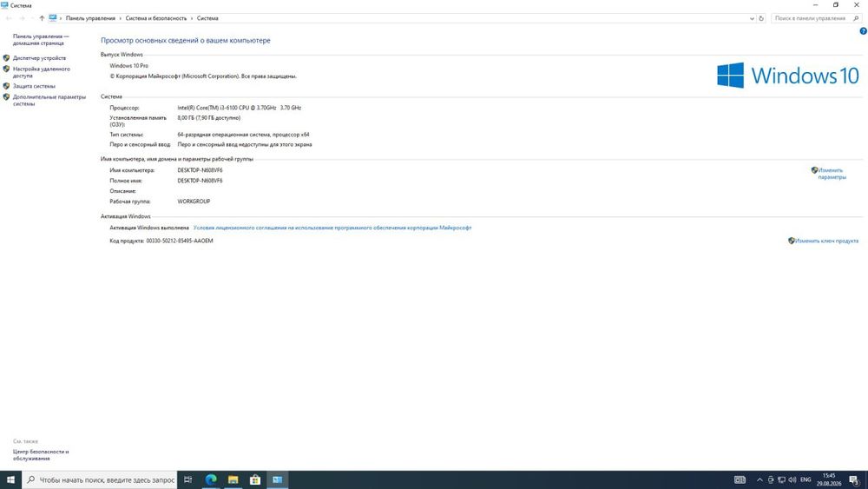Viewport: 868px width, 489px height.
Task: Expand address bar history dropdown arrow
Action: (x=751, y=18)
